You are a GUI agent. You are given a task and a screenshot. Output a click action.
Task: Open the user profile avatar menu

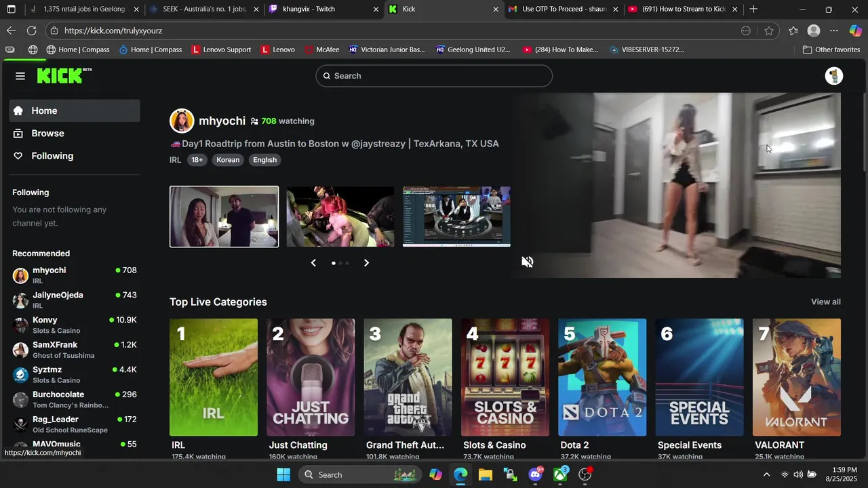tap(833, 76)
